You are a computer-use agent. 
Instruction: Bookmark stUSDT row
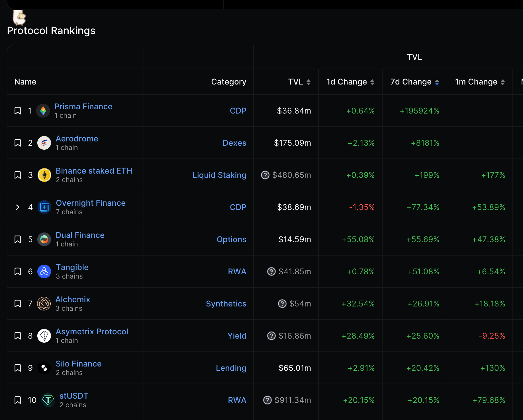18,400
